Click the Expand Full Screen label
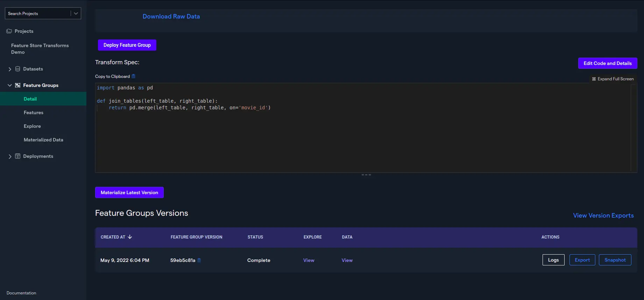 point(616,79)
